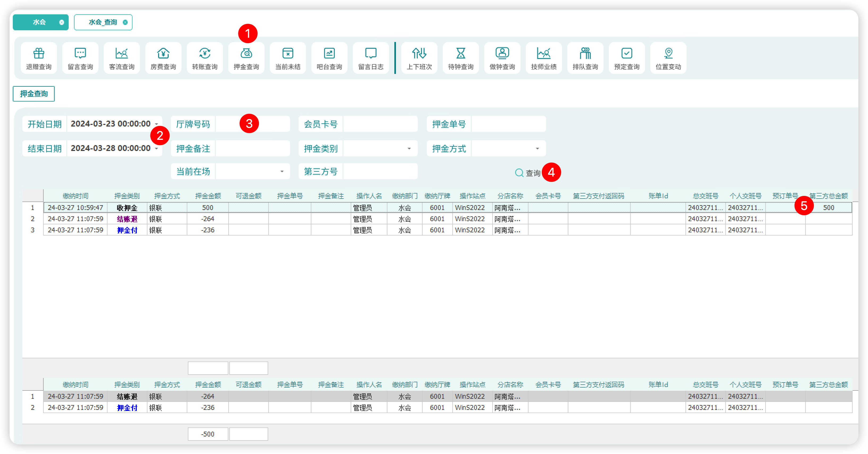Expand the 结束日期 date picker

(156, 149)
